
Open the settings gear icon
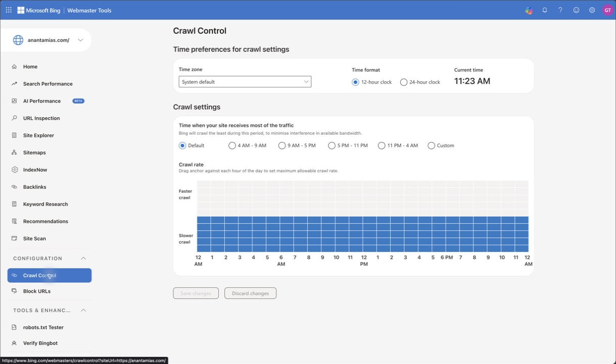coord(592,10)
